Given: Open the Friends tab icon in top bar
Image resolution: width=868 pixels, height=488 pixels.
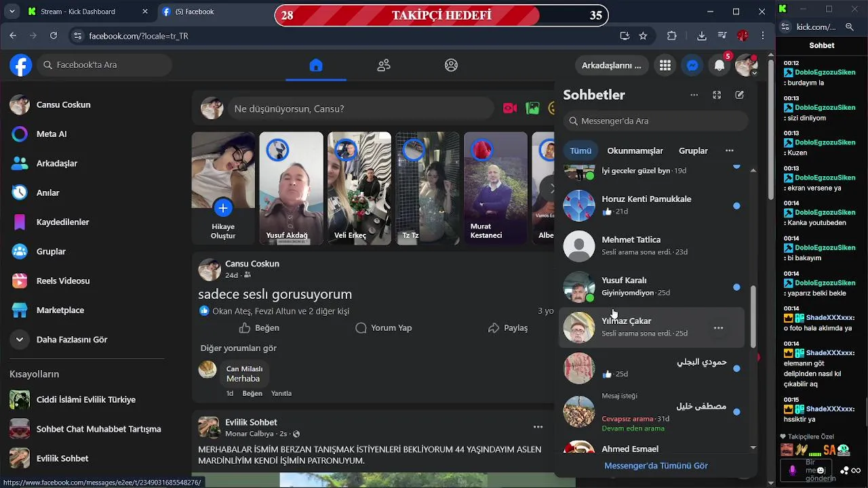Looking at the screenshot, I should [384, 65].
